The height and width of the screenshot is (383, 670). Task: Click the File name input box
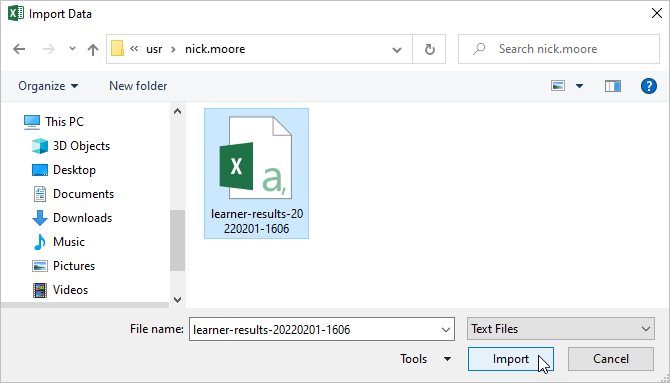[x=322, y=329]
